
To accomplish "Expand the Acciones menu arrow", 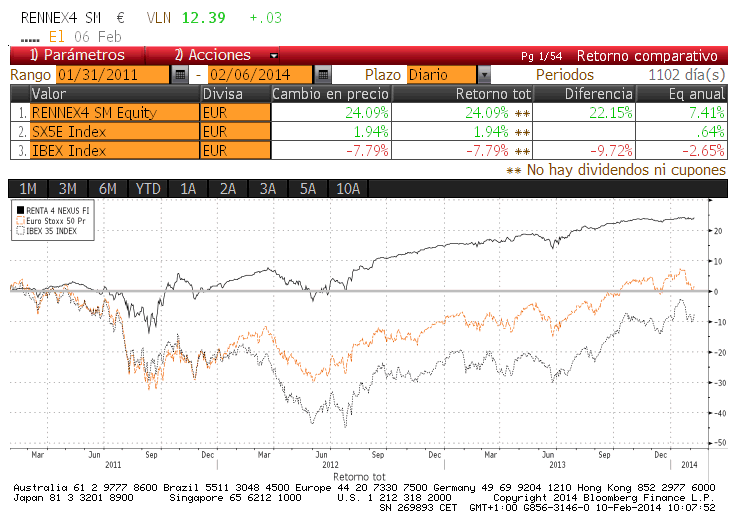I will point(274,56).
